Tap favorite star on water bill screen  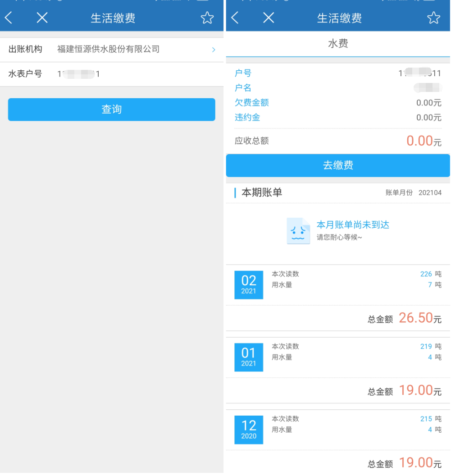point(433,18)
